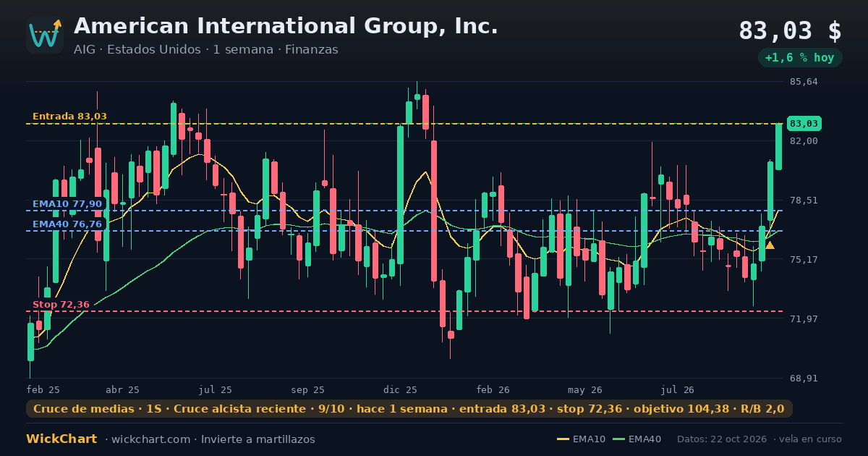Click the AIG subtitle line
This screenshot has width=868, height=456.
pyautogui.click(x=206, y=50)
